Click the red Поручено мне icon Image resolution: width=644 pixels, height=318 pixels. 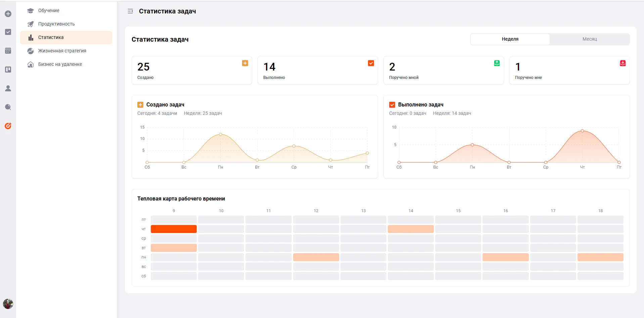click(x=623, y=63)
